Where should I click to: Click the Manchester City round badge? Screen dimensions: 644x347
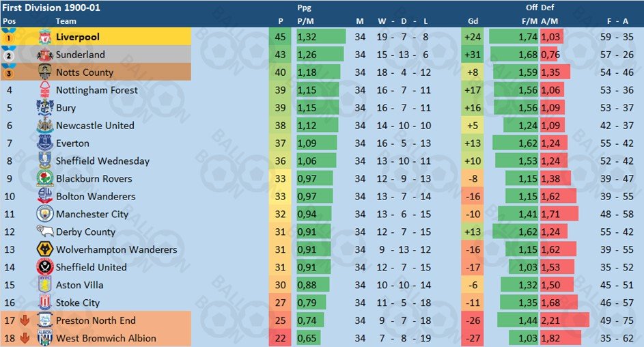[45, 214]
